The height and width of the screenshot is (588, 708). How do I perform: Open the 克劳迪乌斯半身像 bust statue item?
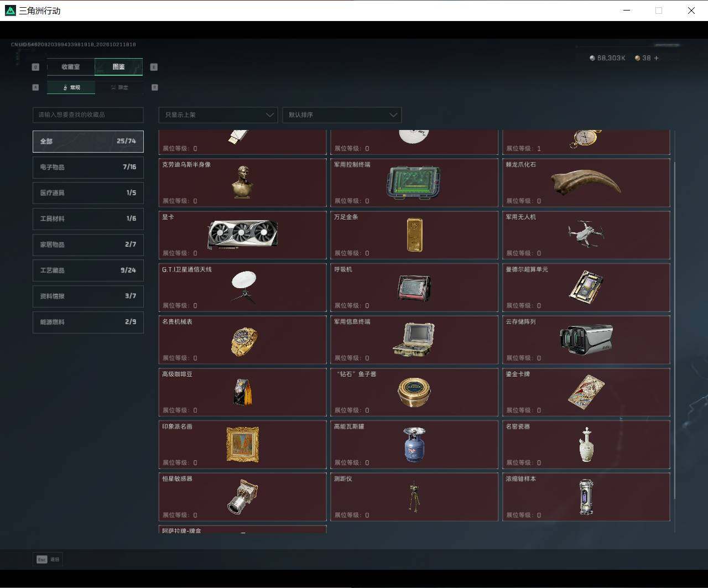pos(242,183)
